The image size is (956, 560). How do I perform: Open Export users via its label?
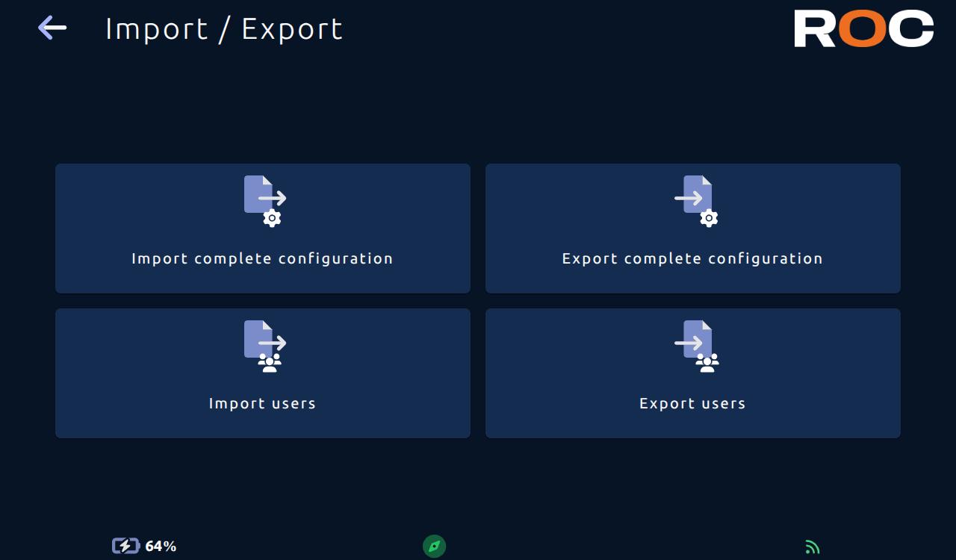[692, 403]
